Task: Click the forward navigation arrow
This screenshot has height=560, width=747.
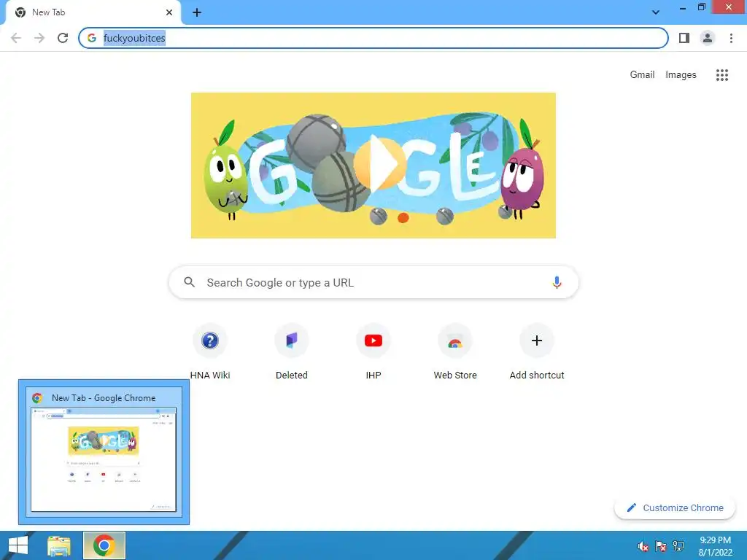Action: (x=39, y=38)
